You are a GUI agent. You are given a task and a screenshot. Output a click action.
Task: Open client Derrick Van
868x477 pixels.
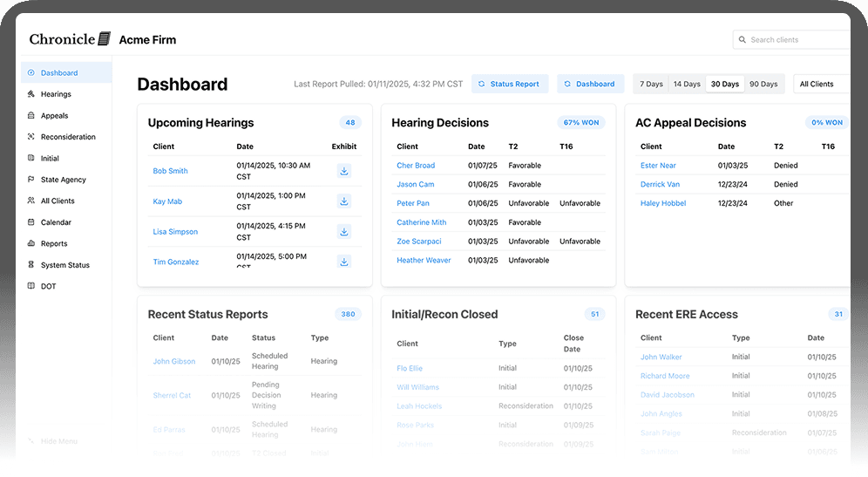(x=660, y=184)
